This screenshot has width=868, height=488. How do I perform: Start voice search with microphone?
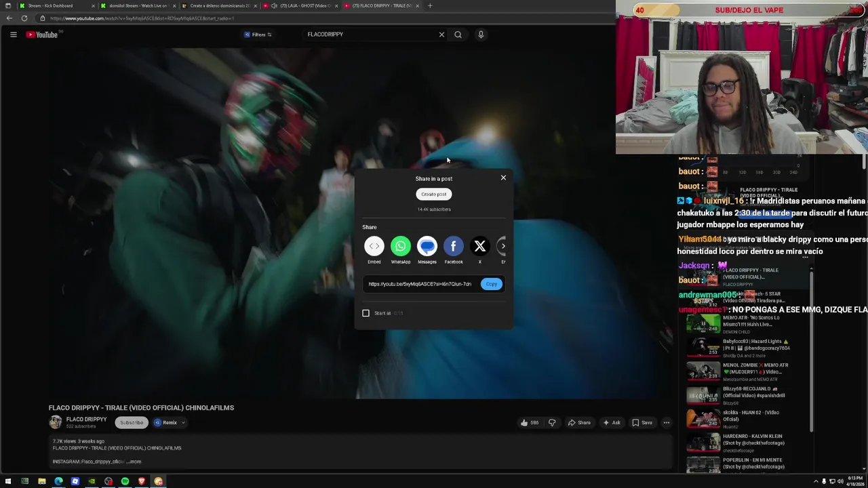[481, 35]
